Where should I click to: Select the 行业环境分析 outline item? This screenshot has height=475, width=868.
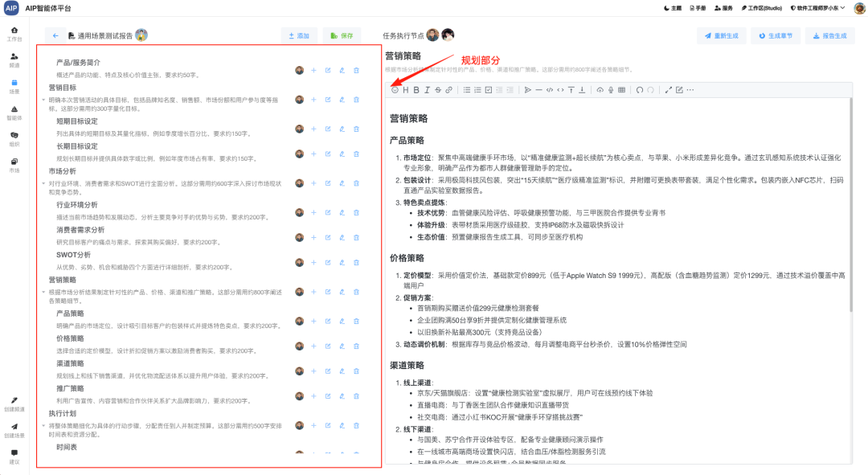coord(77,205)
